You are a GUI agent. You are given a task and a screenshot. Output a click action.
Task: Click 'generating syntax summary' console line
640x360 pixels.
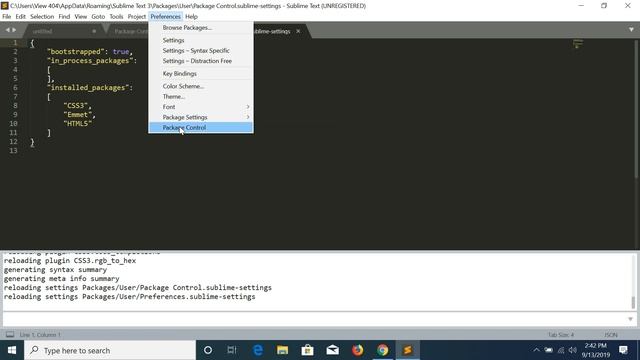(x=56, y=270)
